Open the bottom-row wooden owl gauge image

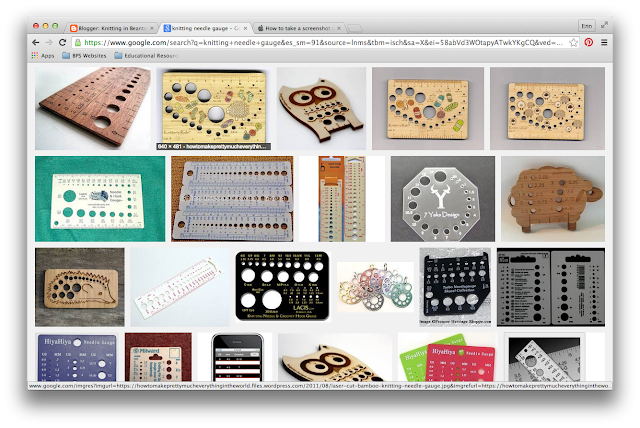click(x=335, y=357)
